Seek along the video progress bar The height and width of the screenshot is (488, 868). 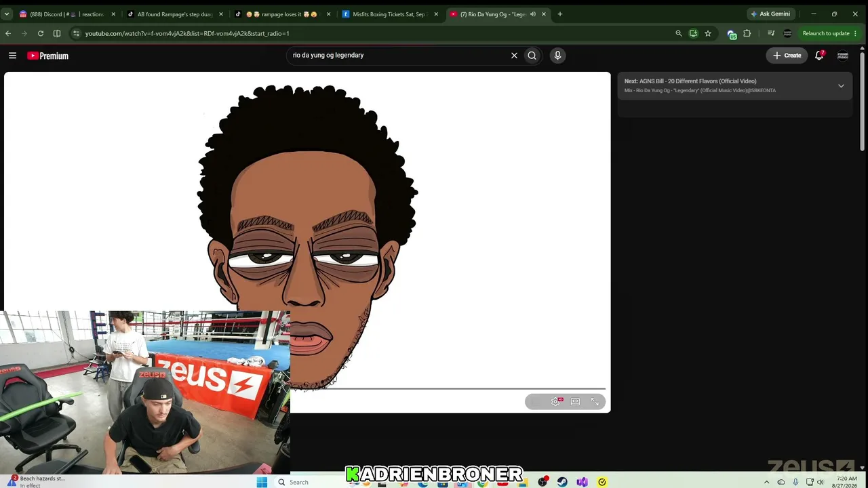click(x=448, y=389)
